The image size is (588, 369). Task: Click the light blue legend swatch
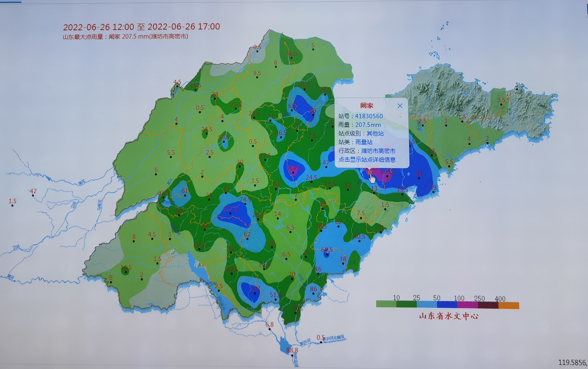tap(427, 304)
